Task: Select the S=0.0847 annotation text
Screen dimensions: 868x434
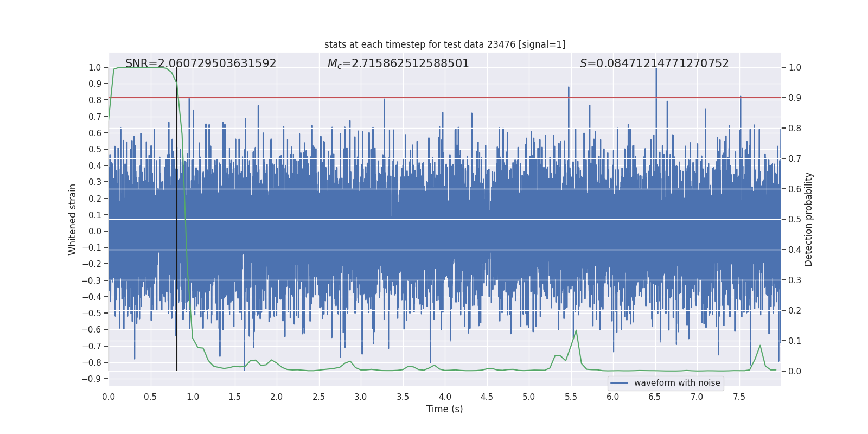Action: [x=654, y=63]
